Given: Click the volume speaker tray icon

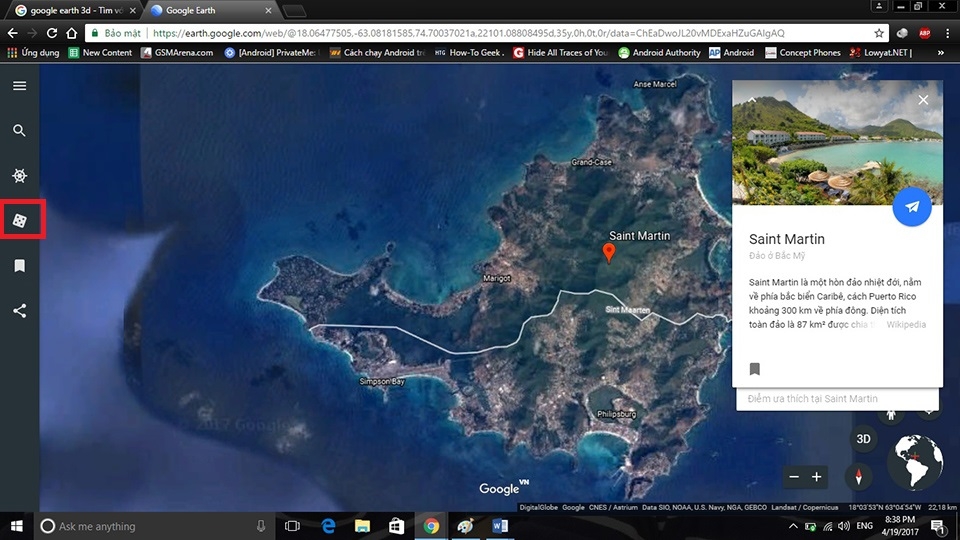Looking at the screenshot, I should (x=844, y=526).
